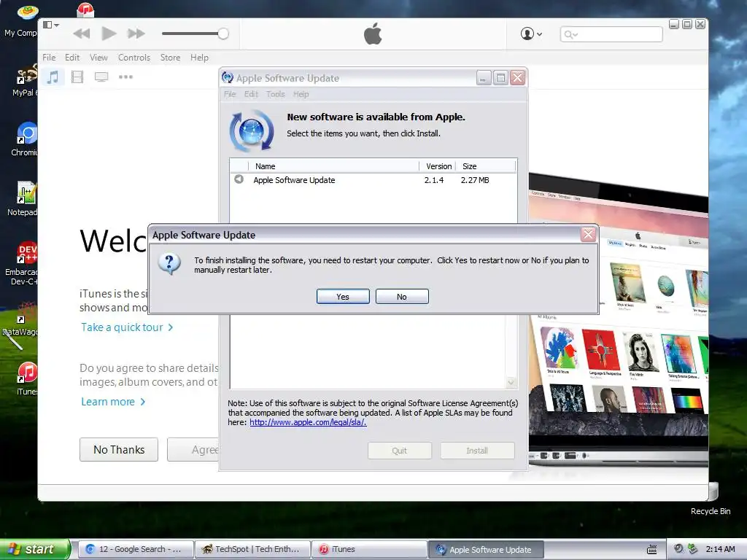Open the MyPal desktop shortcut

24,80
